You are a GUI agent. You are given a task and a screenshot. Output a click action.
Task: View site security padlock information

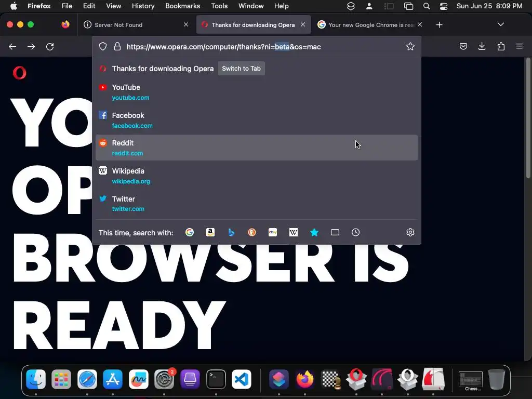[117, 46]
